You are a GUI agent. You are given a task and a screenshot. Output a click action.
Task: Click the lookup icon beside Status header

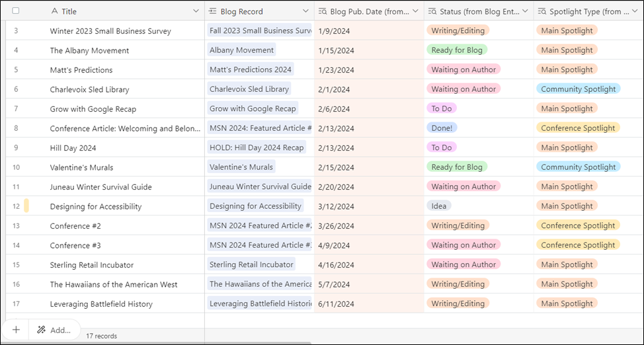(x=432, y=11)
